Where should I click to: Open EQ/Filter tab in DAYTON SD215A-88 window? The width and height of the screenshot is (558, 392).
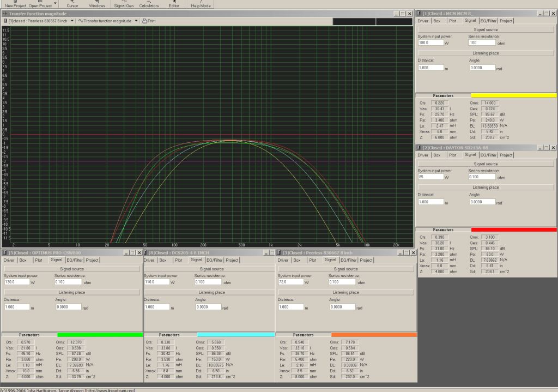pyautogui.click(x=488, y=155)
